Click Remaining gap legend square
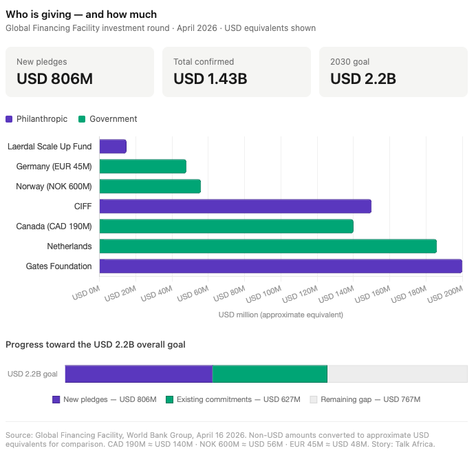476x455 pixels. coord(314,400)
